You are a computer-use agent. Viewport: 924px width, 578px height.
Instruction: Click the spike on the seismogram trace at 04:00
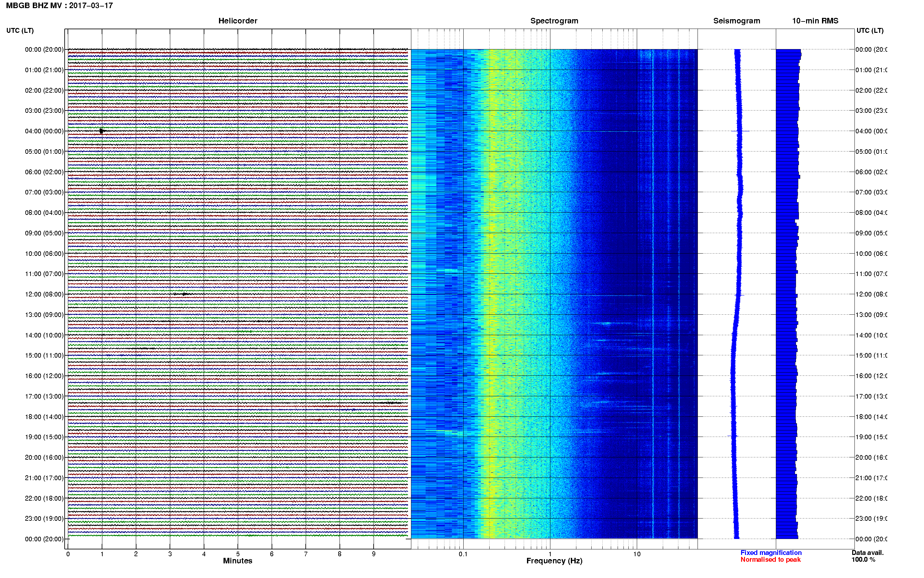[740, 131]
